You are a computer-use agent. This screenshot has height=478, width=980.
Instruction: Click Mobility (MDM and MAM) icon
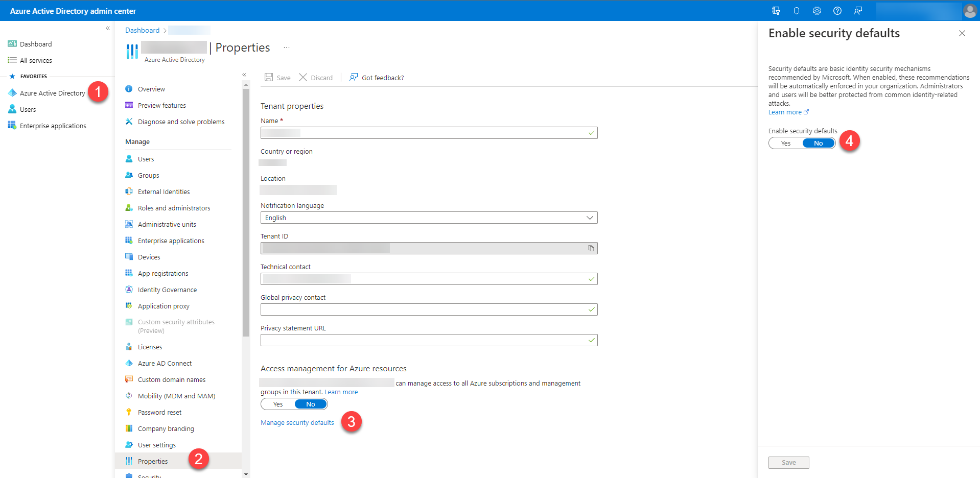click(129, 396)
